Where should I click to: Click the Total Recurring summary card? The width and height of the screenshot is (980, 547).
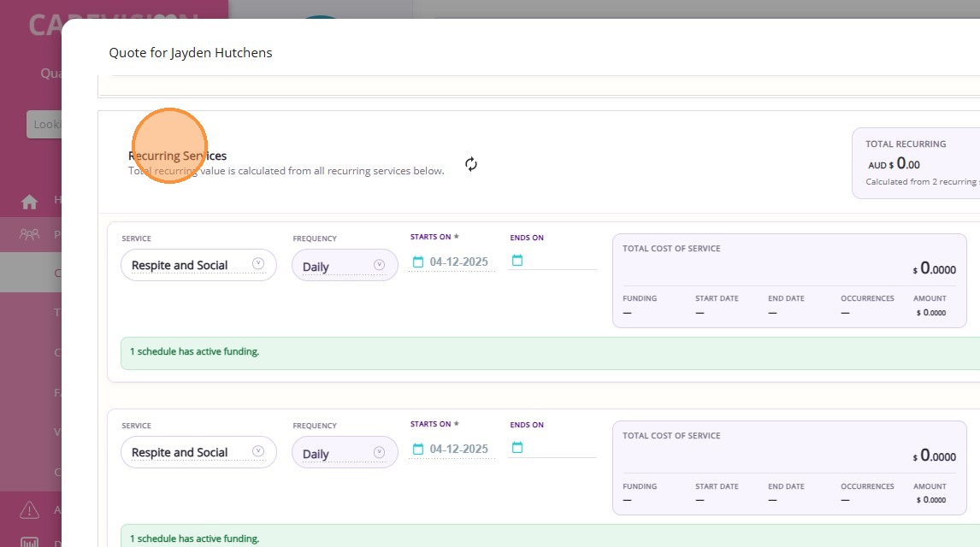(915, 162)
